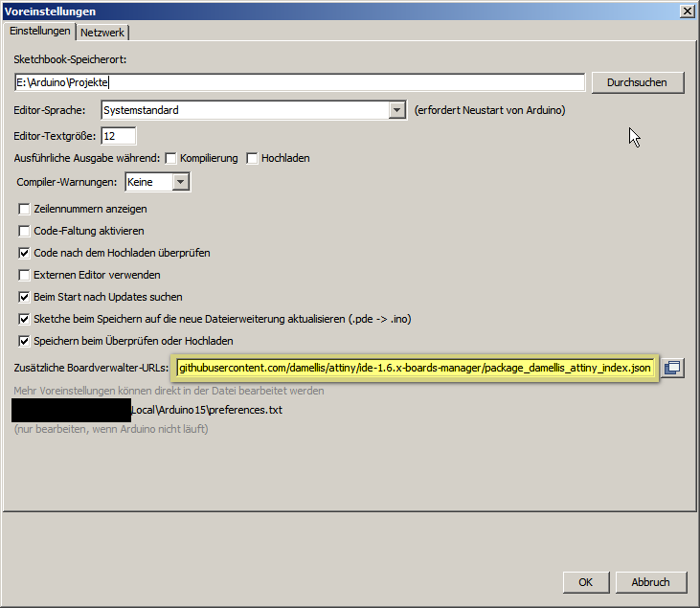The width and height of the screenshot is (700, 608).
Task: Click the Durchsuchen button
Action: coord(637,82)
